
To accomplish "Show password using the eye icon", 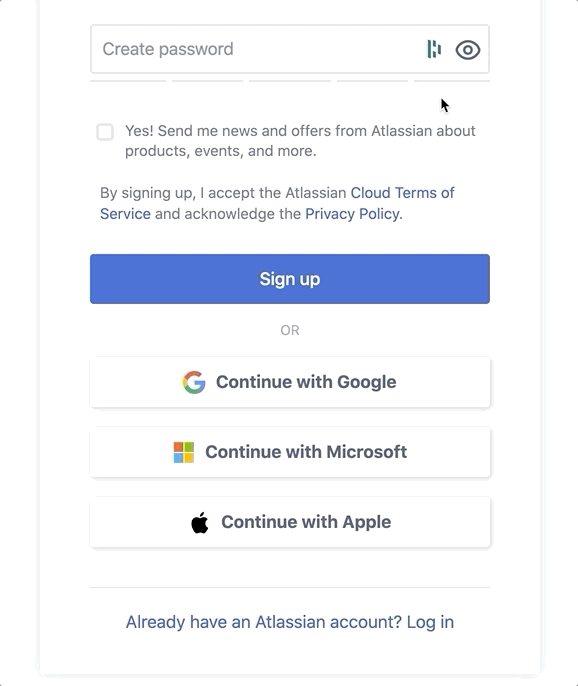I will tap(468, 49).
